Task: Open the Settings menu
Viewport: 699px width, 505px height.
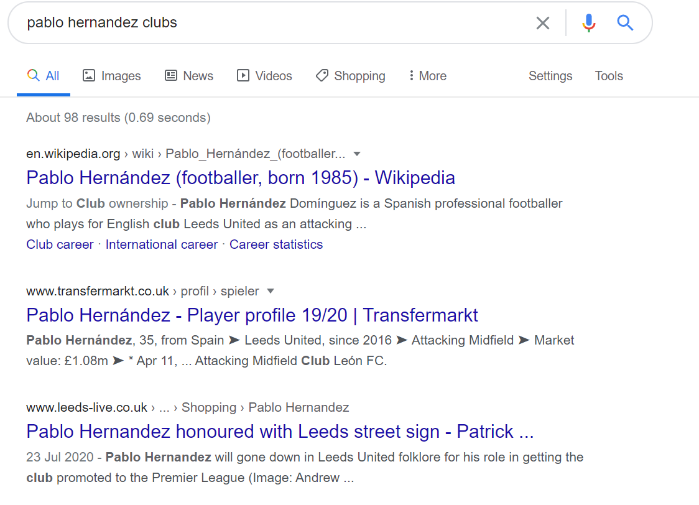Action: (550, 76)
